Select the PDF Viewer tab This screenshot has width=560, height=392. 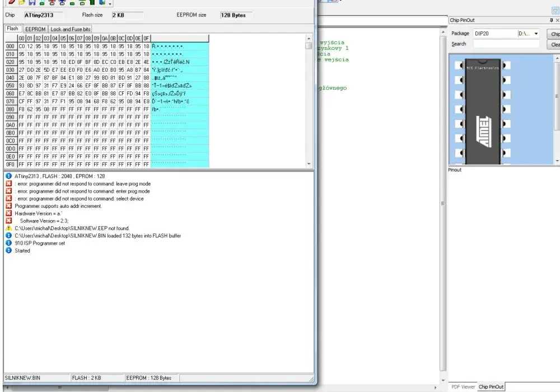click(x=463, y=386)
